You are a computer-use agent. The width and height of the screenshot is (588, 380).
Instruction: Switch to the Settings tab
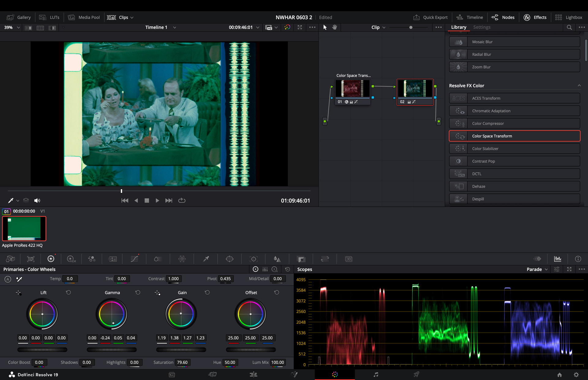pyautogui.click(x=481, y=27)
